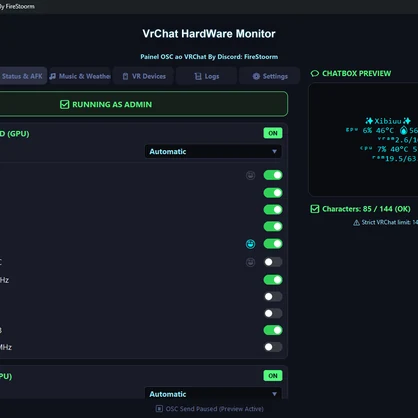Click the Strict VRChat limit note

pyautogui.click(x=390, y=222)
